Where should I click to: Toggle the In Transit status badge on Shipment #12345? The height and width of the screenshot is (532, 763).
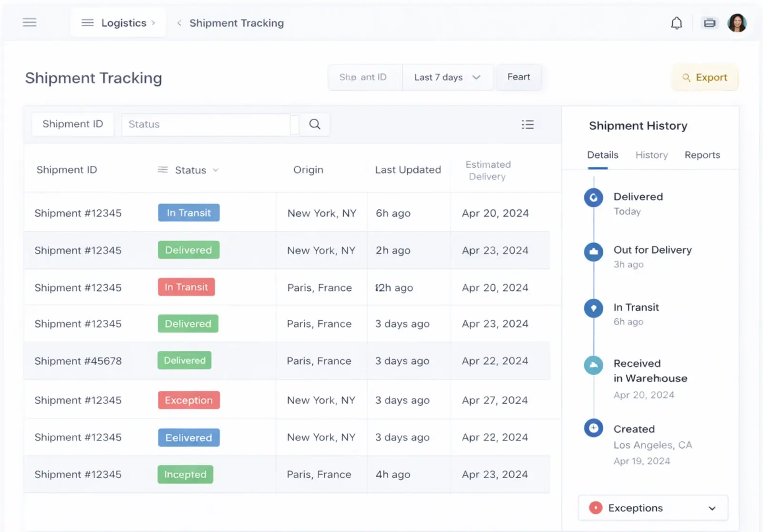188,213
